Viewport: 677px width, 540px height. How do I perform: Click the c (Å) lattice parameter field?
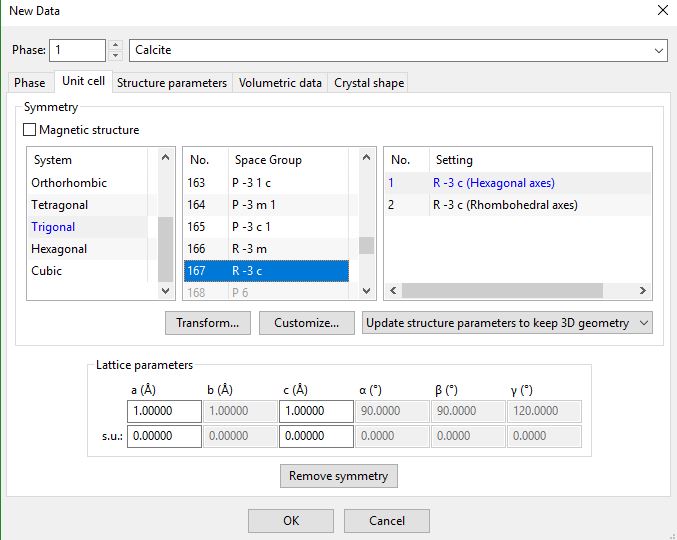coord(317,411)
